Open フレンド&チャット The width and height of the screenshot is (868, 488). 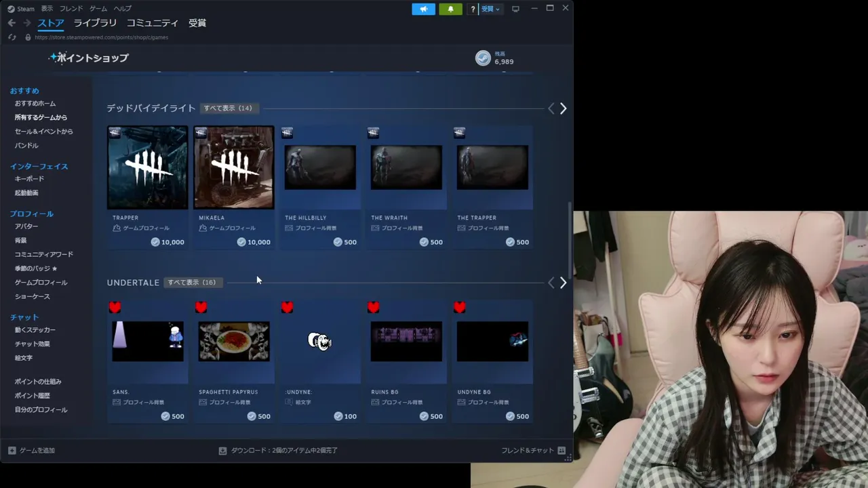[533, 450]
